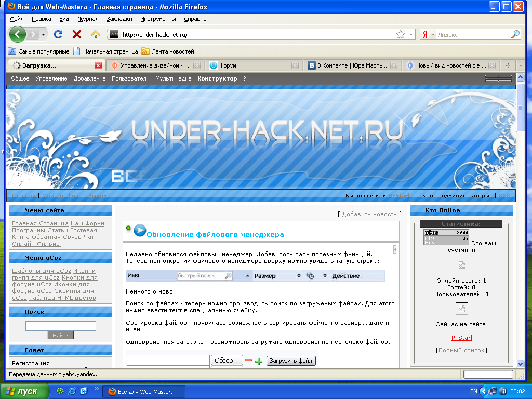
Task: Click the scrollbar up arrow
Action: [x=520, y=77]
